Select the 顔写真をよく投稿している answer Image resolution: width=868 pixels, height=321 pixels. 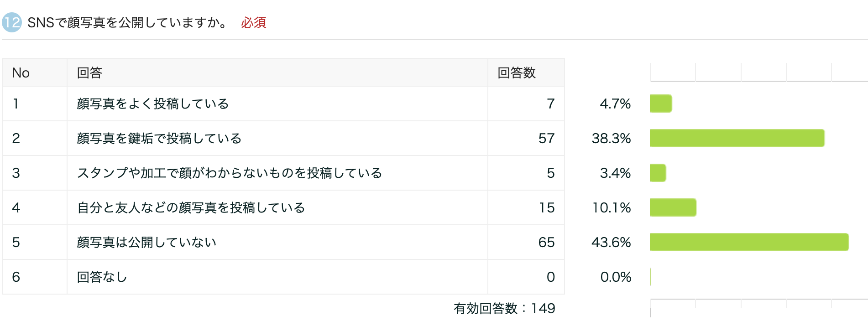152,104
